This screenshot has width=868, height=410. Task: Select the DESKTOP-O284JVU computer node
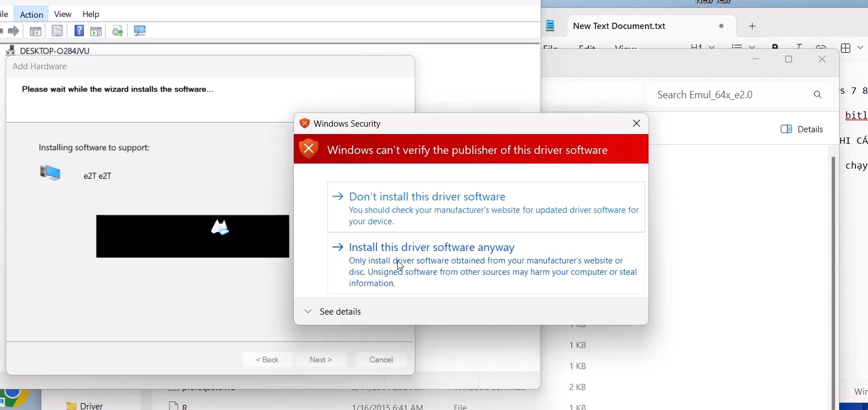coord(54,51)
